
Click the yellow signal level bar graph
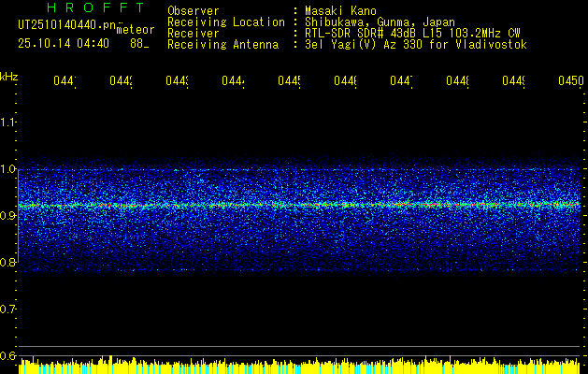(x=299, y=367)
